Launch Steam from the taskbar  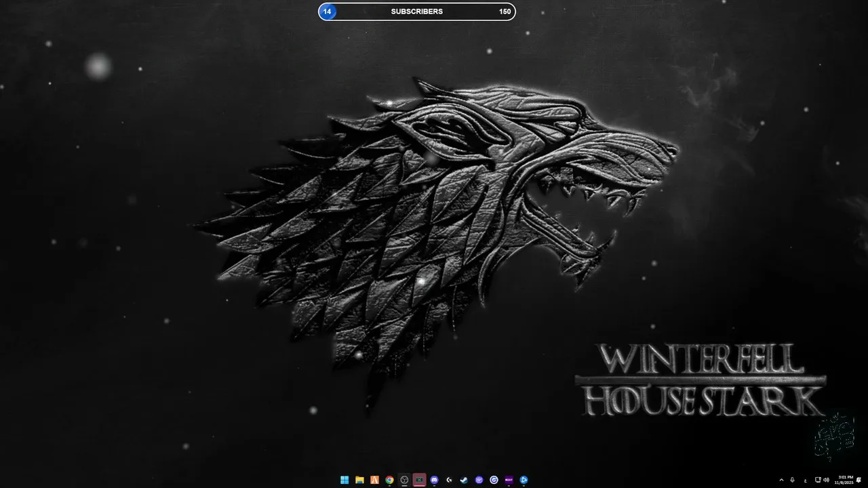tap(464, 480)
